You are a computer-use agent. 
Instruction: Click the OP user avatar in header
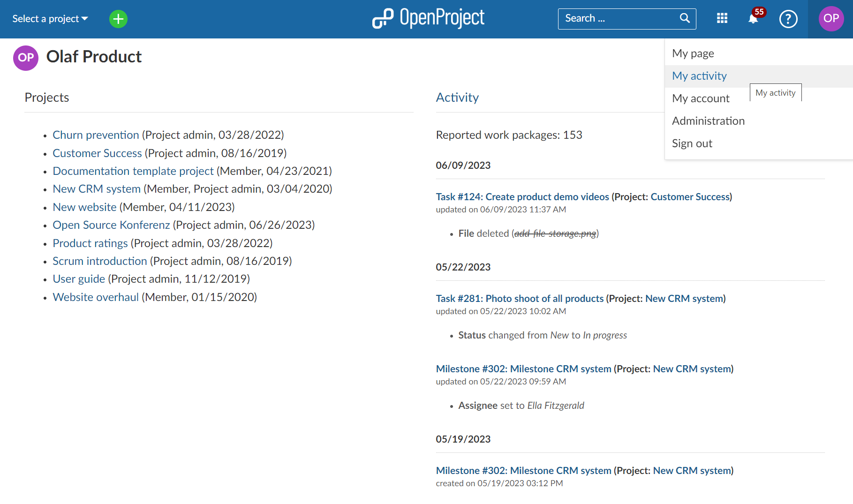coord(831,19)
